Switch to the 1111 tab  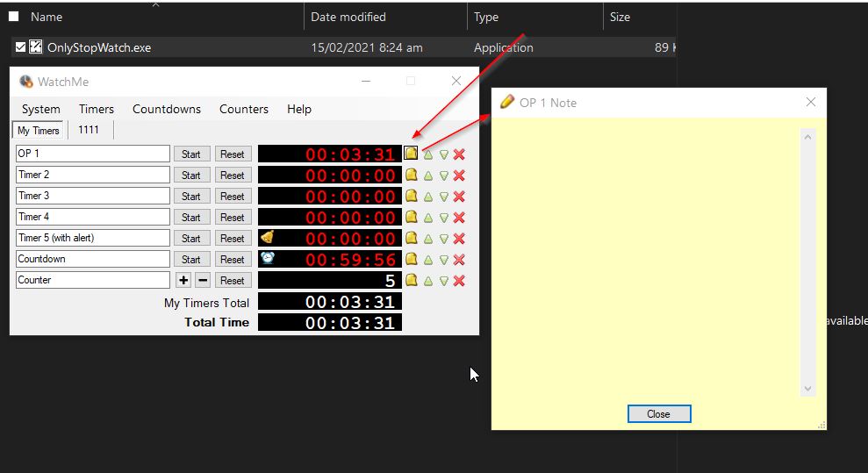click(89, 130)
